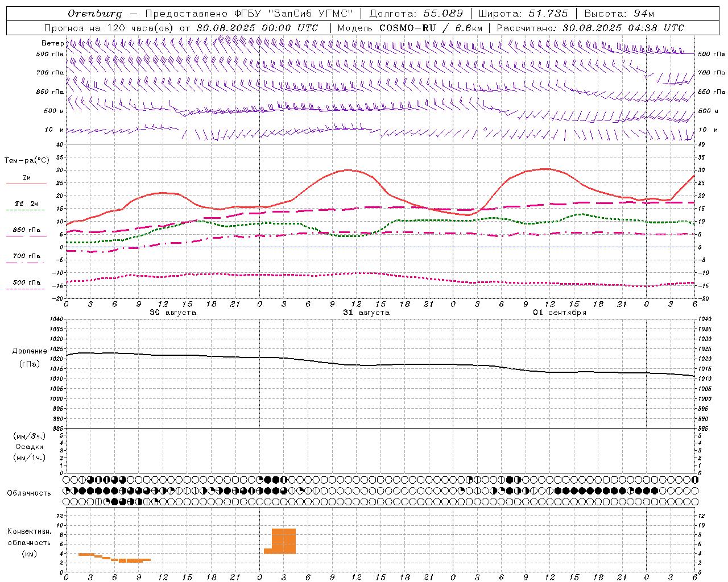The width and height of the screenshot is (728, 582).
Task: Click the 'Прогноз на 120 часа(ов)' header text
Action: (x=110, y=28)
